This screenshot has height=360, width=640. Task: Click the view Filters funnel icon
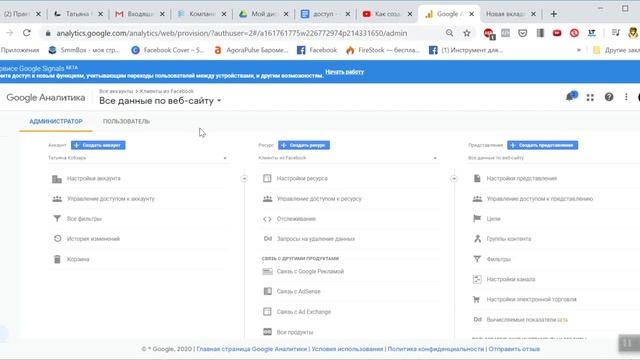pyautogui.click(x=477, y=259)
